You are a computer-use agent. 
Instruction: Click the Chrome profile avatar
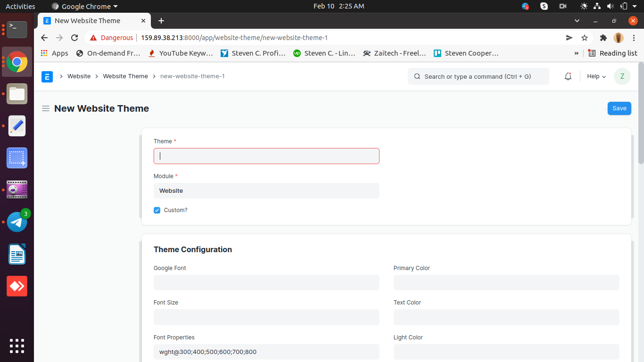(618, 38)
